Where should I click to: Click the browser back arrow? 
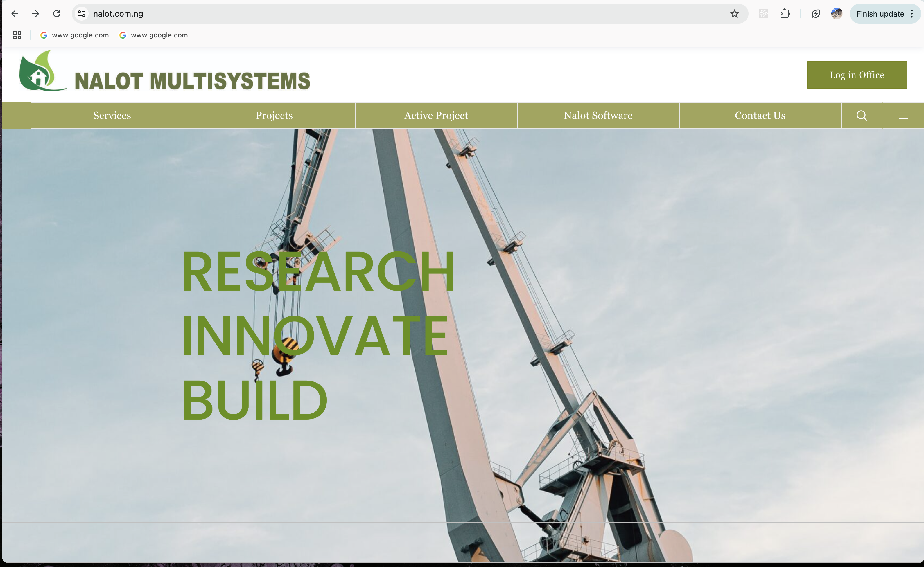(15, 14)
